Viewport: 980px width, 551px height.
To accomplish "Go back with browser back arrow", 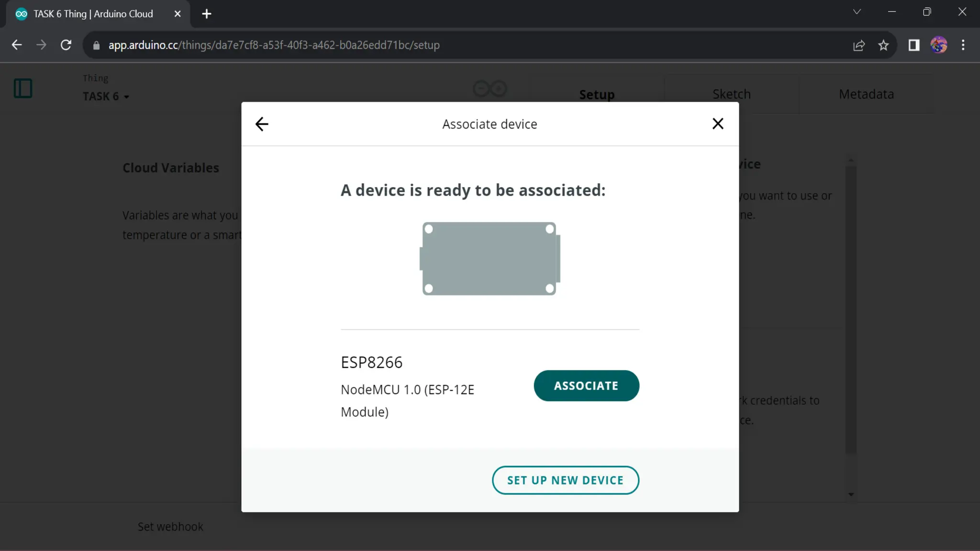I will (x=17, y=45).
